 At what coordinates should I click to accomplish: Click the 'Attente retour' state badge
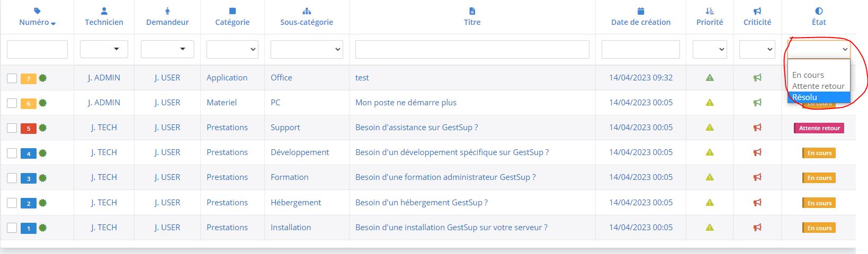pos(819,128)
